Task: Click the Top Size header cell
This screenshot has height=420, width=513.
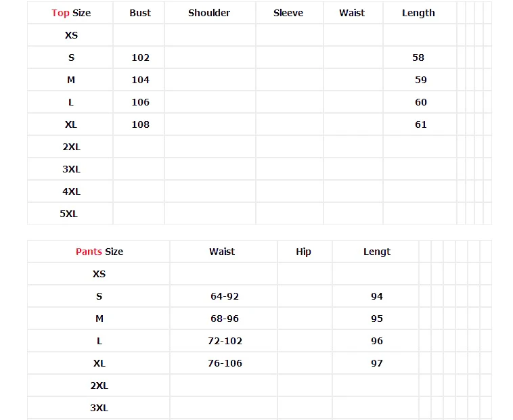Action: tap(71, 13)
